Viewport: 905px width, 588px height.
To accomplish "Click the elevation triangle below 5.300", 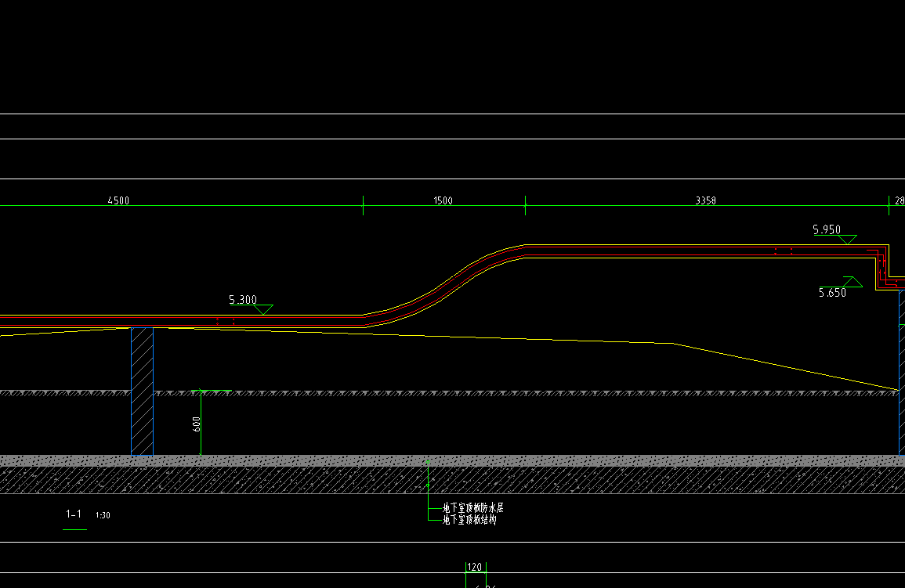I will [264, 310].
